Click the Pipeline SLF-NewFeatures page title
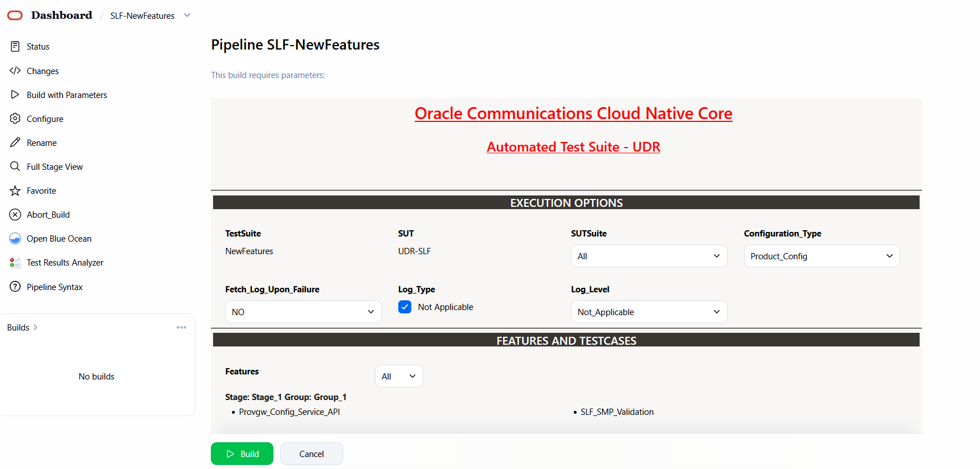 click(x=295, y=44)
